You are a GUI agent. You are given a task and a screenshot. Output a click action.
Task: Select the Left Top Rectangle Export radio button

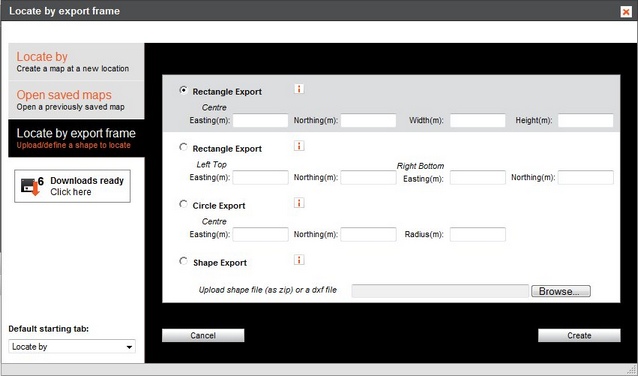[x=184, y=147]
